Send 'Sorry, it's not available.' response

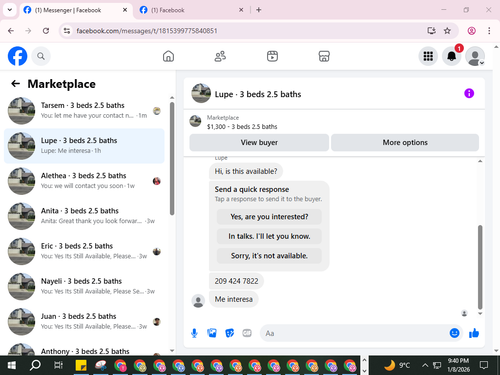[269, 256]
